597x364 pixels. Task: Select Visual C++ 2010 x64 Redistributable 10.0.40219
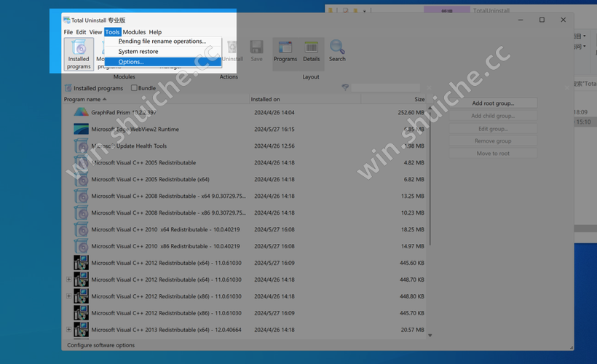[244, 229]
